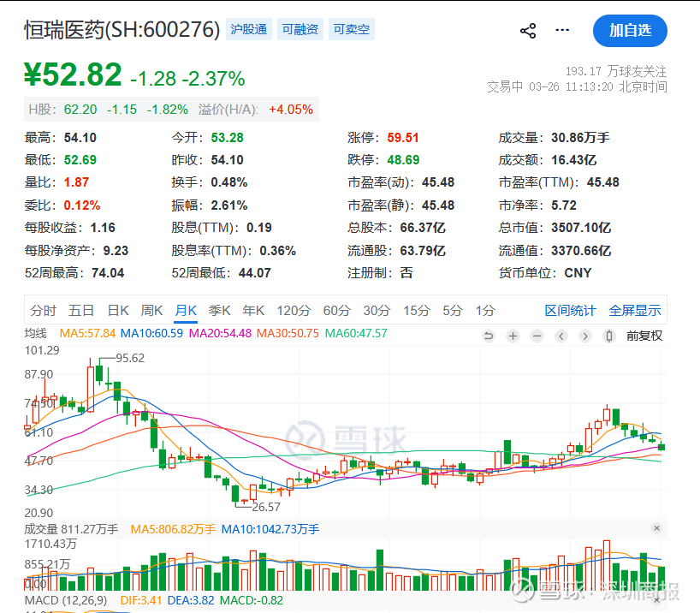Select the 120分 chart interval

(x=294, y=310)
